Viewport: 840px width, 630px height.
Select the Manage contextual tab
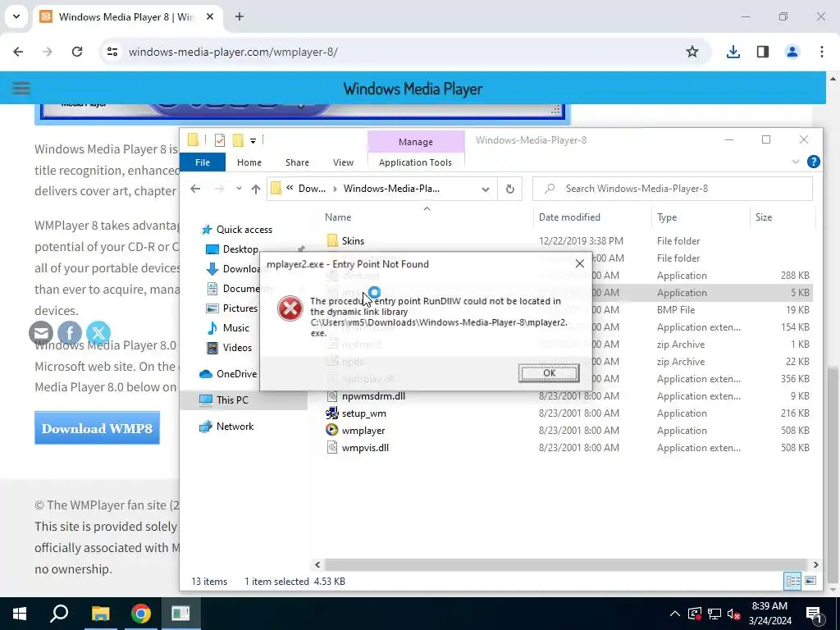click(416, 142)
